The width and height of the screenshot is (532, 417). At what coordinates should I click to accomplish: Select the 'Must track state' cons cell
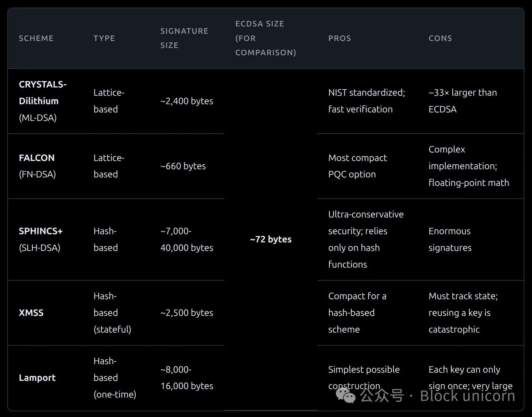(463, 313)
